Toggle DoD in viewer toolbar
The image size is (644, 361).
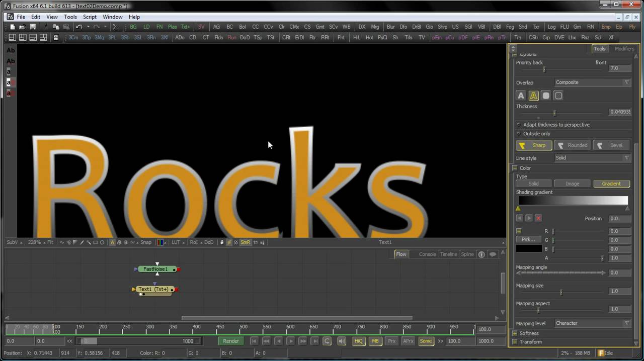(209, 242)
